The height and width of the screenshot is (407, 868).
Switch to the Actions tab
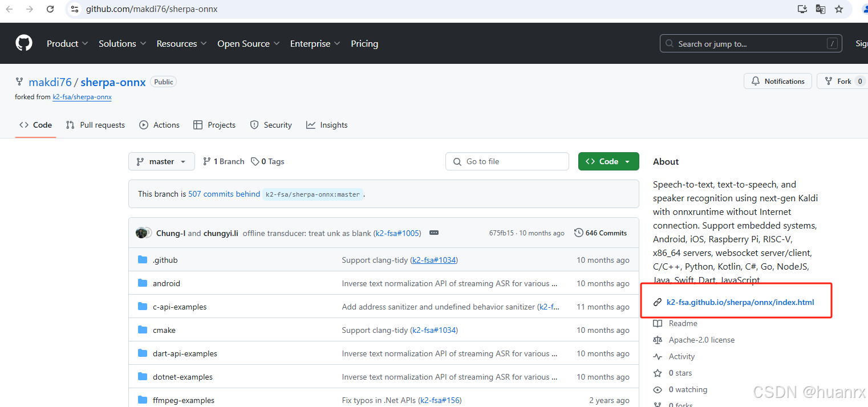coord(159,125)
